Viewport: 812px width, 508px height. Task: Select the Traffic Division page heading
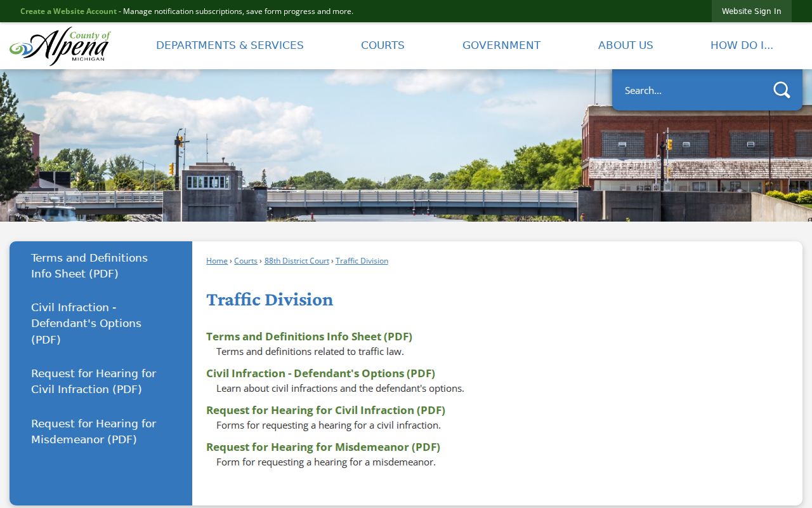(270, 300)
